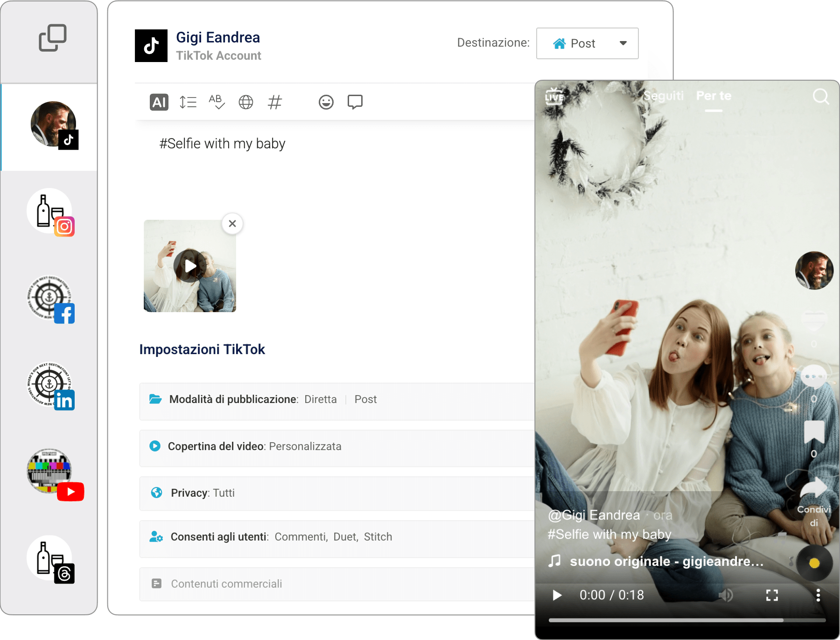Screen dimensions: 840x640
Task: Expand the Modalità di pubblicazione setting
Action: 336,400
